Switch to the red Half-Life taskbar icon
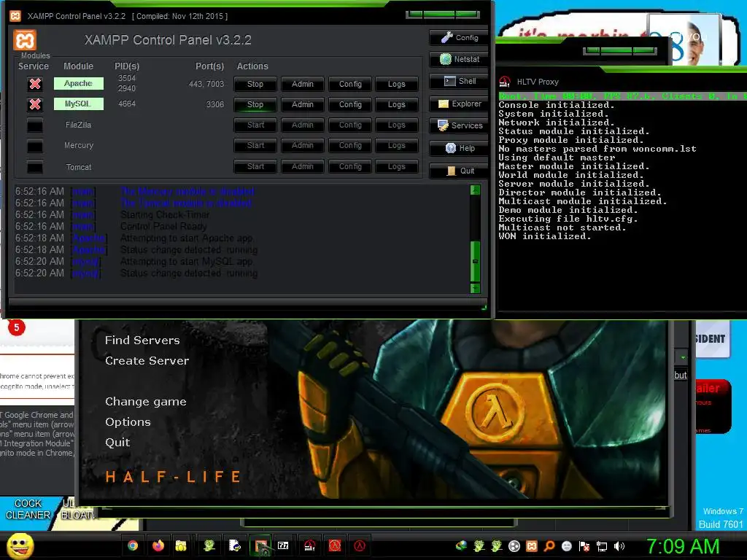 [x=335, y=545]
